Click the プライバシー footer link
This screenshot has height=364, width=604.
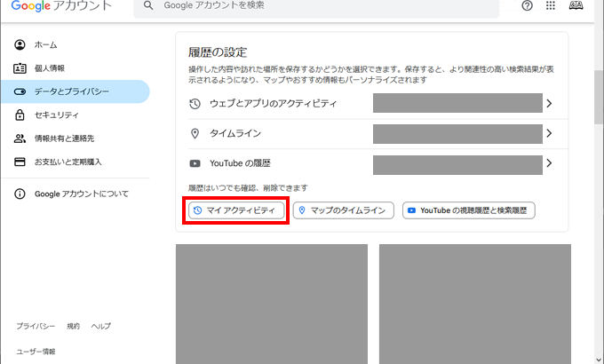[36, 326]
